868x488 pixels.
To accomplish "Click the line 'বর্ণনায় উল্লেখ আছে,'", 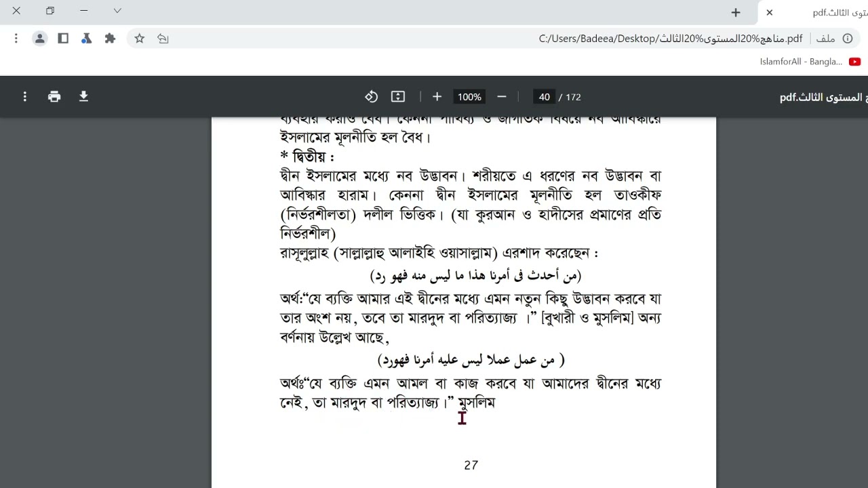I will click(x=334, y=337).
